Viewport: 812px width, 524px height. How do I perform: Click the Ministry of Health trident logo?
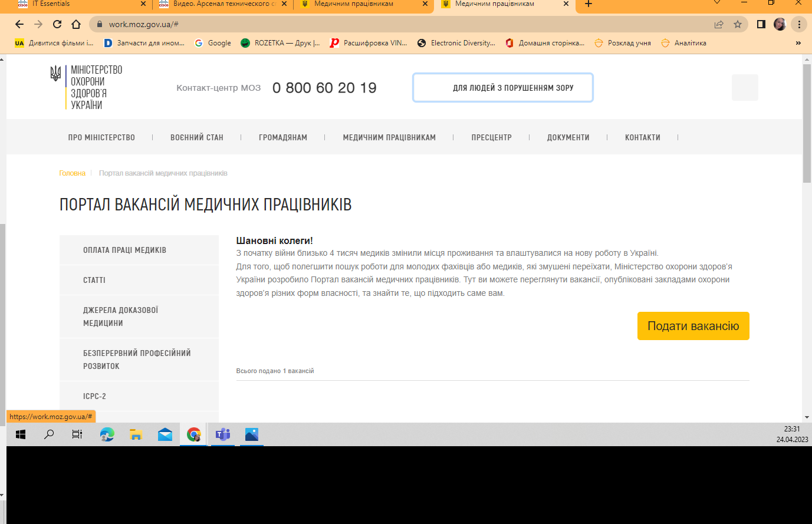55,74
